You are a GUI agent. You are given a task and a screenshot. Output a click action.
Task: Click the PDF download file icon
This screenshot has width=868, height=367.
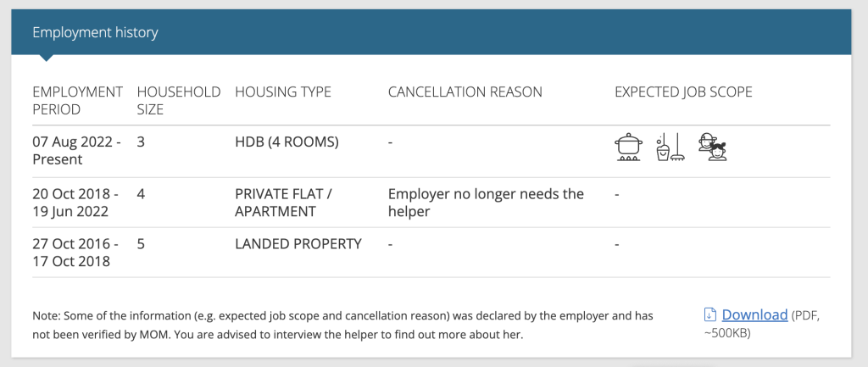(x=709, y=315)
